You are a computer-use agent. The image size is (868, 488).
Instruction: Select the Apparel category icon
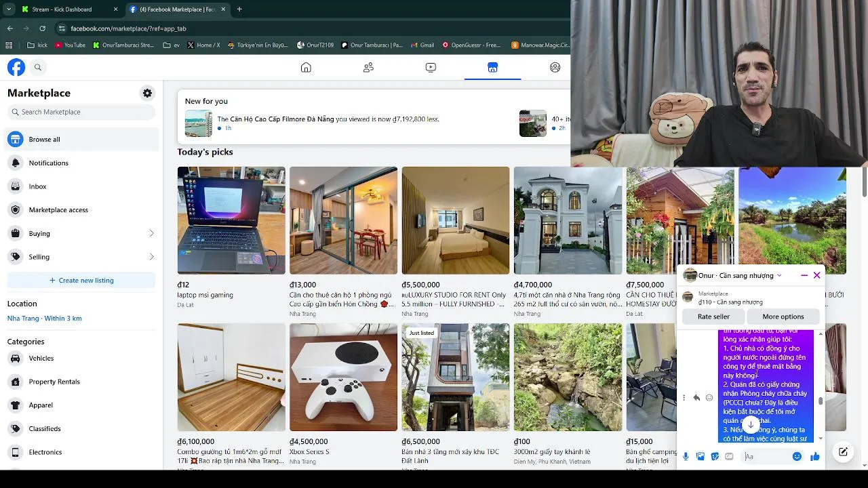[x=15, y=405]
